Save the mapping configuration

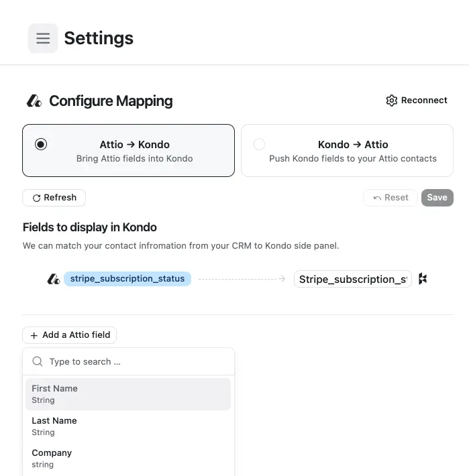pyautogui.click(x=437, y=198)
